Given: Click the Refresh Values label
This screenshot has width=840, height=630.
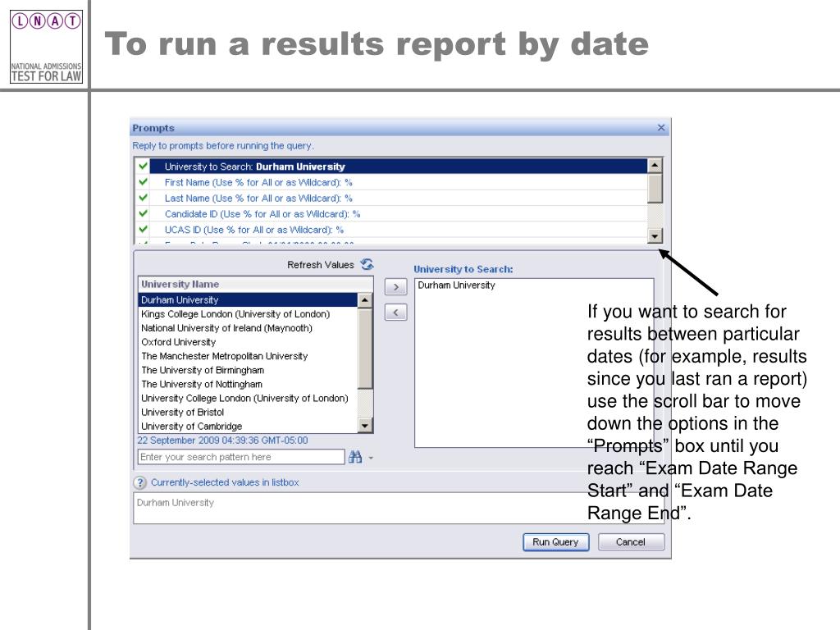Looking at the screenshot, I should coord(321,265).
